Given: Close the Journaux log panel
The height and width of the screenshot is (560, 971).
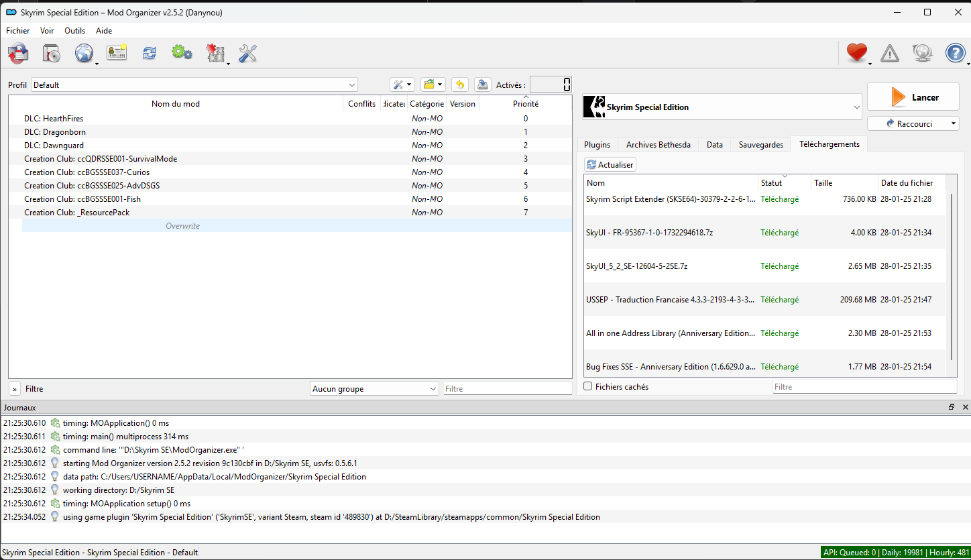Looking at the screenshot, I should tap(966, 407).
